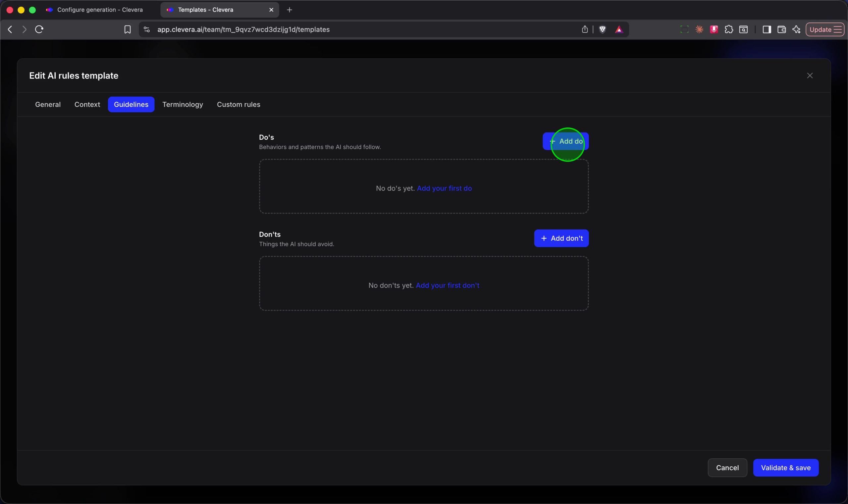The width and height of the screenshot is (848, 504).
Task: Open the Brave wallet icon
Action: click(x=781, y=29)
